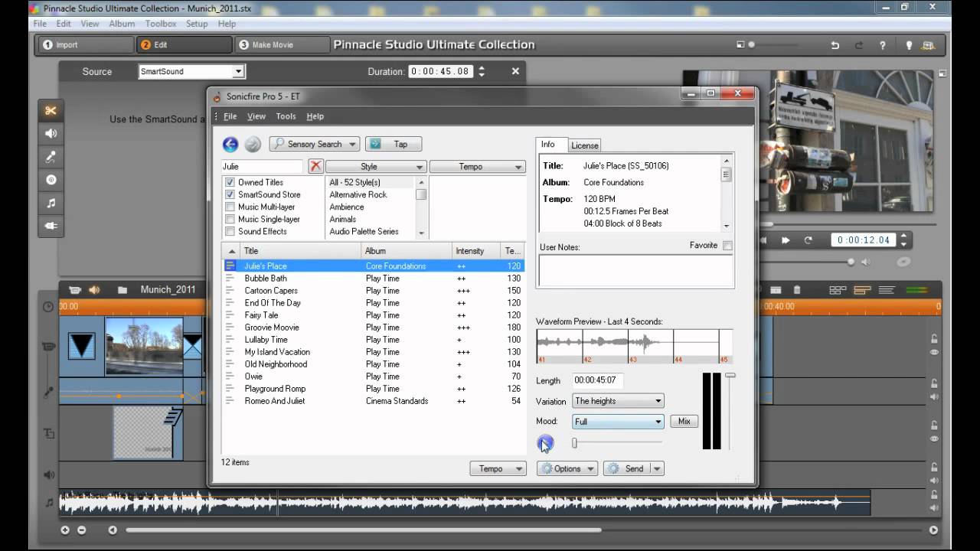Click fast forward in the Pinnacle player
The image size is (980, 551).
pos(786,240)
